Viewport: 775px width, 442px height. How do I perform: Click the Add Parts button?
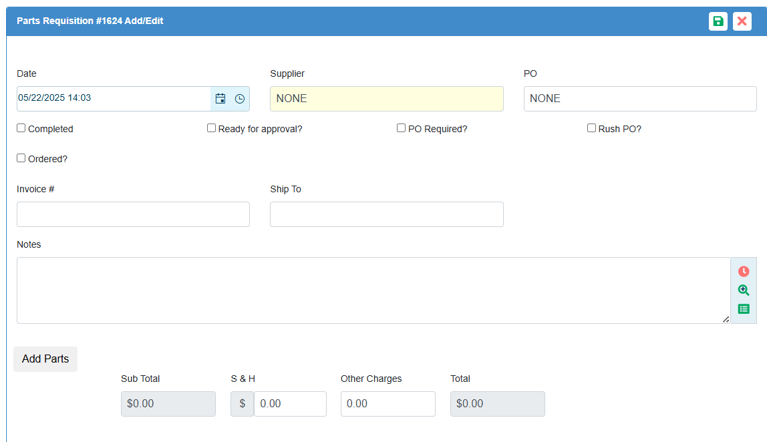tap(45, 359)
